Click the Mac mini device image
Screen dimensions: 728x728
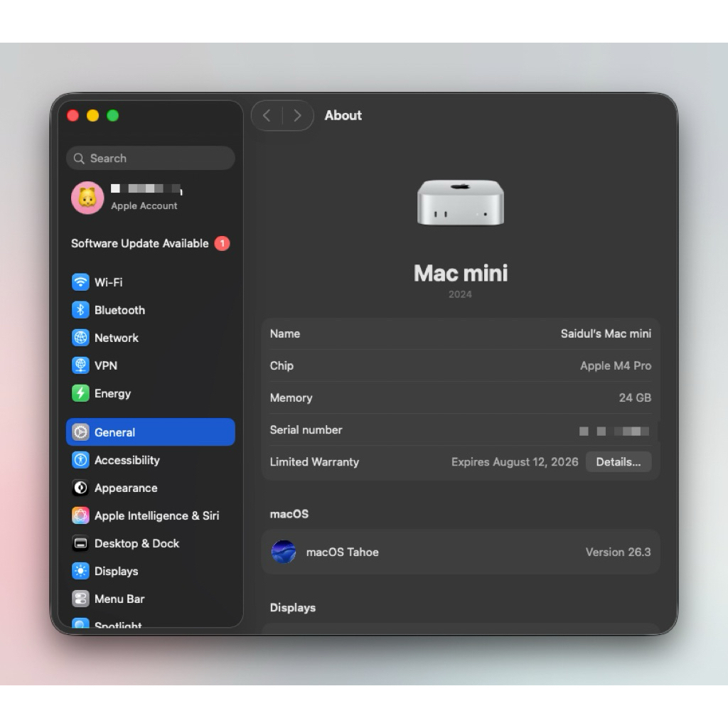(x=460, y=203)
